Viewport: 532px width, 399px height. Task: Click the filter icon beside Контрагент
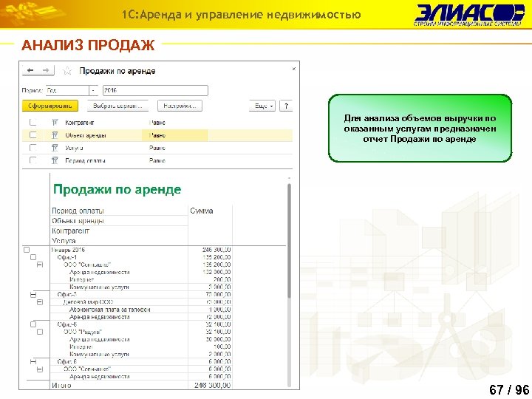(55, 122)
